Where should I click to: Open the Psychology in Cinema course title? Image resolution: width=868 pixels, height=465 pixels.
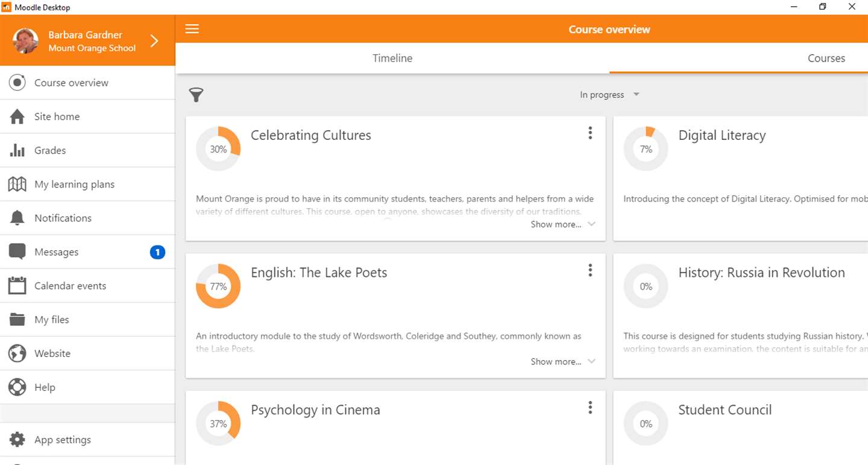tap(315, 410)
